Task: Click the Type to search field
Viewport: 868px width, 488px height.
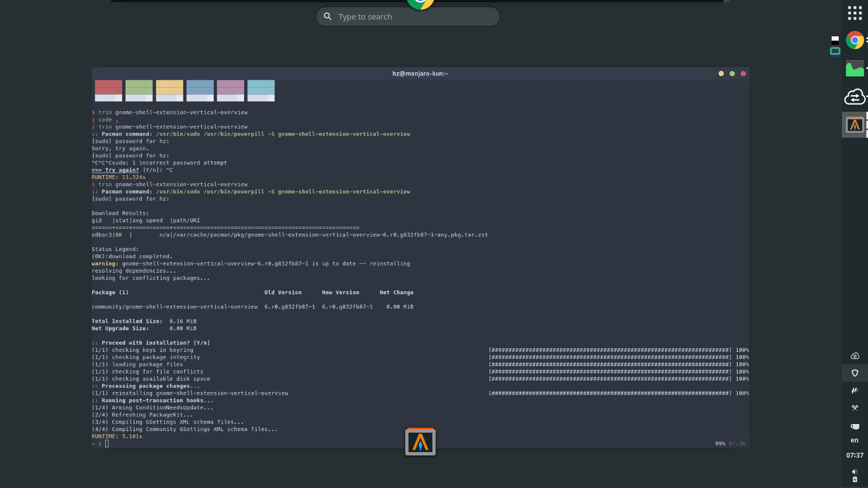Action: click(407, 16)
